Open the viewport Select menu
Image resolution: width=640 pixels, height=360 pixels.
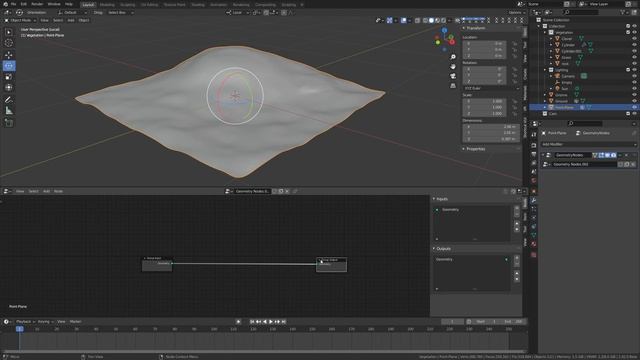[58, 20]
